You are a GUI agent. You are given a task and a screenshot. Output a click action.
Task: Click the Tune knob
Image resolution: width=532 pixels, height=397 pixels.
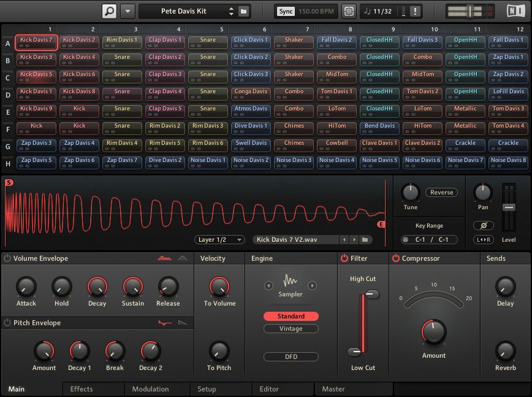pos(411,193)
